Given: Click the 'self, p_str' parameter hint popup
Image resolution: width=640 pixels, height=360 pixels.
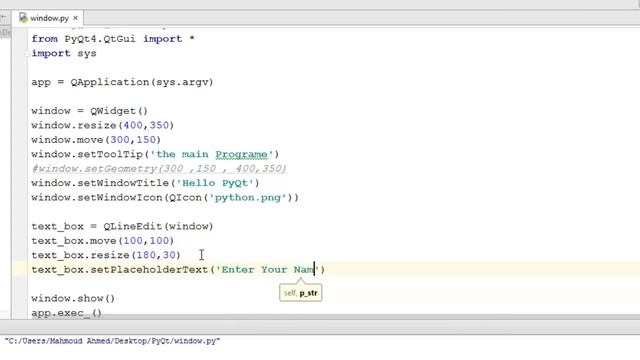Looking at the screenshot, I should (301, 293).
